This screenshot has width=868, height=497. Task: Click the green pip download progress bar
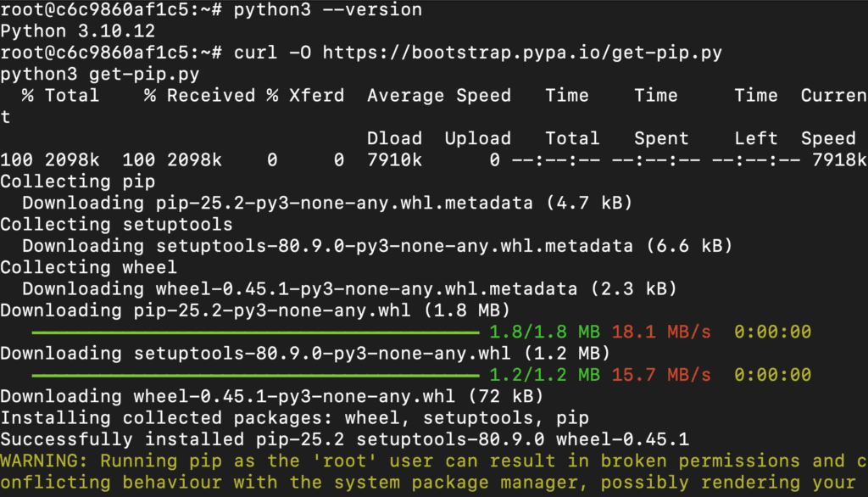click(x=256, y=332)
